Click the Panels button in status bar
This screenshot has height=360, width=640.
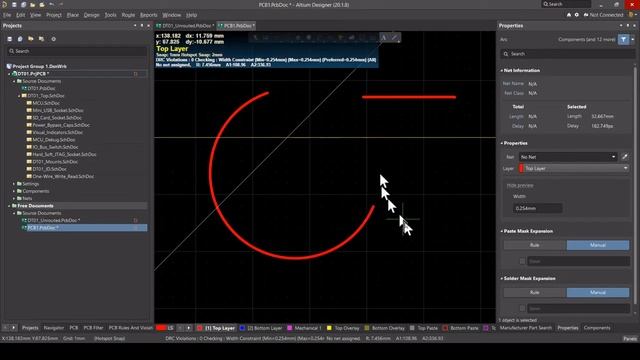[630, 338]
